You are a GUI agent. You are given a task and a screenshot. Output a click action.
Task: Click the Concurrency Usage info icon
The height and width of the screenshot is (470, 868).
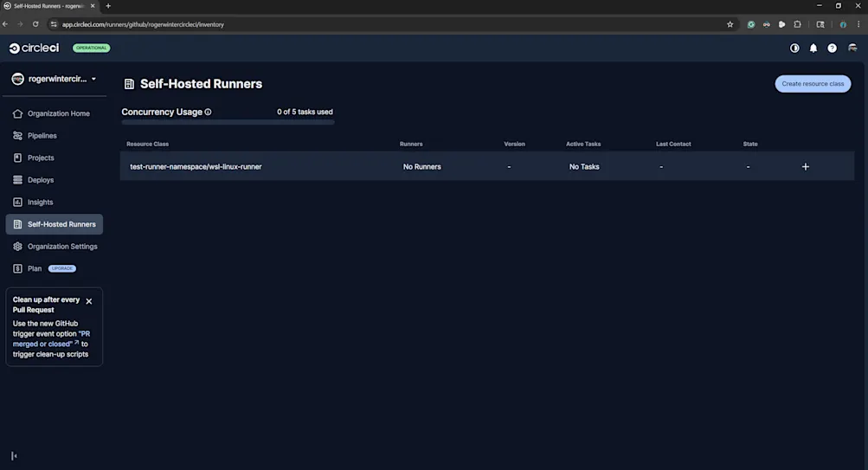tap(209, 112)
